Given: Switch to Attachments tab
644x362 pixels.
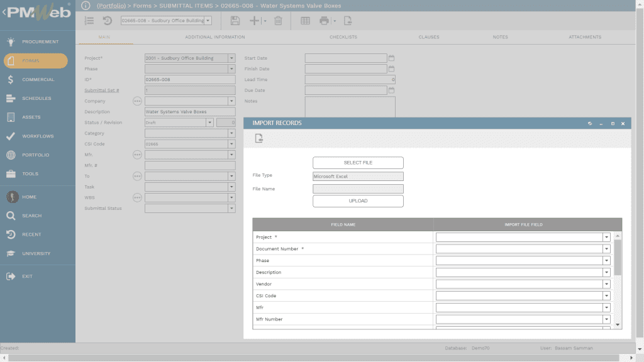Looking at the screenshot, I should click(x=585, y=37).
